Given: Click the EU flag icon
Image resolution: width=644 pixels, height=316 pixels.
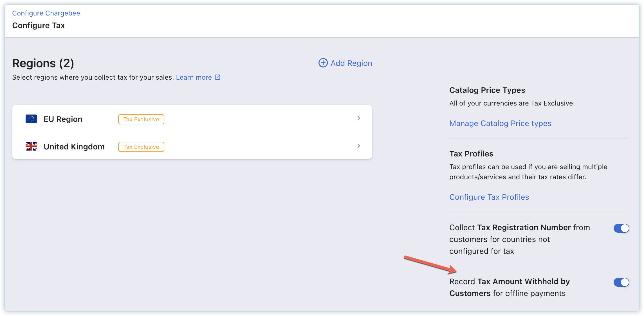Looking at the screenshot, I should click(31, 119).
